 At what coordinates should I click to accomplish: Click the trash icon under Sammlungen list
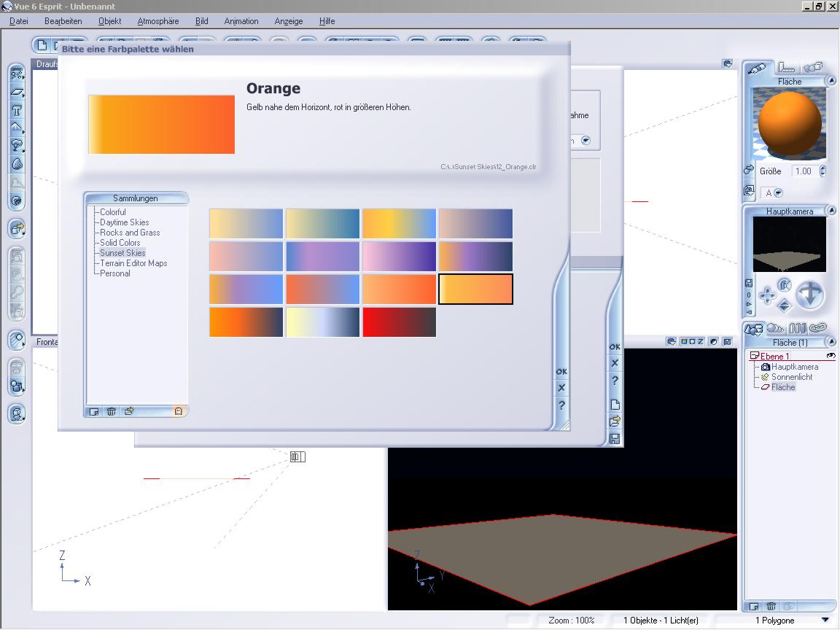(112, 411)
